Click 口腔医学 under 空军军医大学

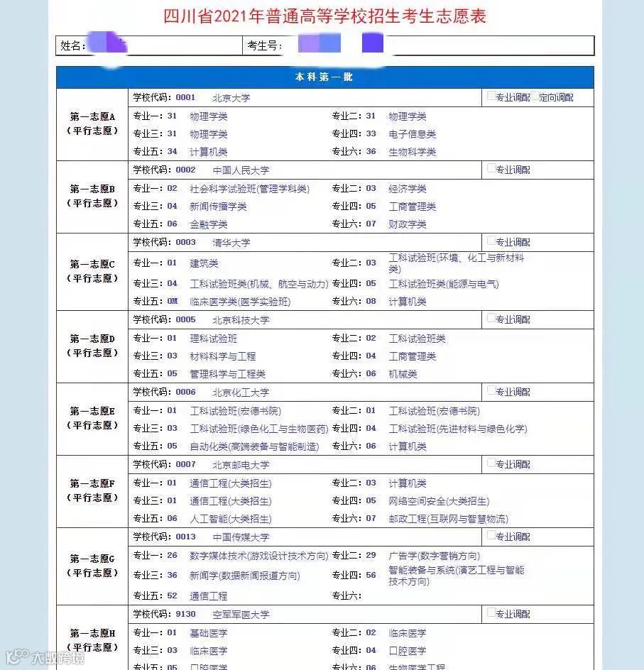[x=407, y=650]
